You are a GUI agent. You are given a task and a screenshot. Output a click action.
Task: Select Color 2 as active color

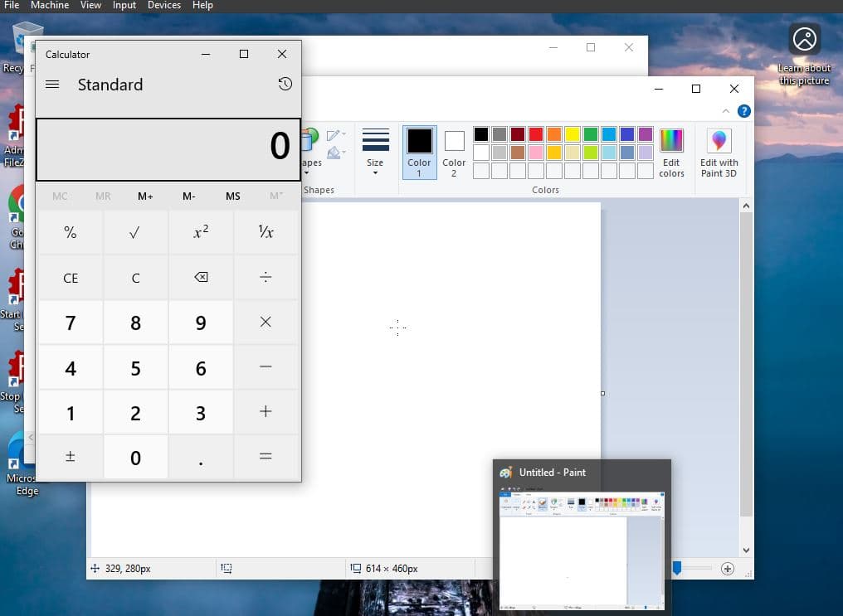click(x=454, y=152)
